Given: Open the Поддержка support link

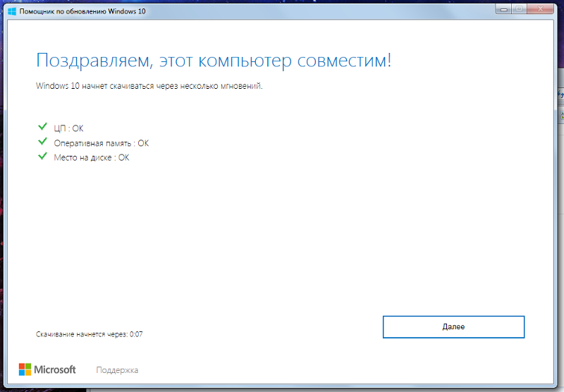Looking at the screenshot, I should (117, 370).
